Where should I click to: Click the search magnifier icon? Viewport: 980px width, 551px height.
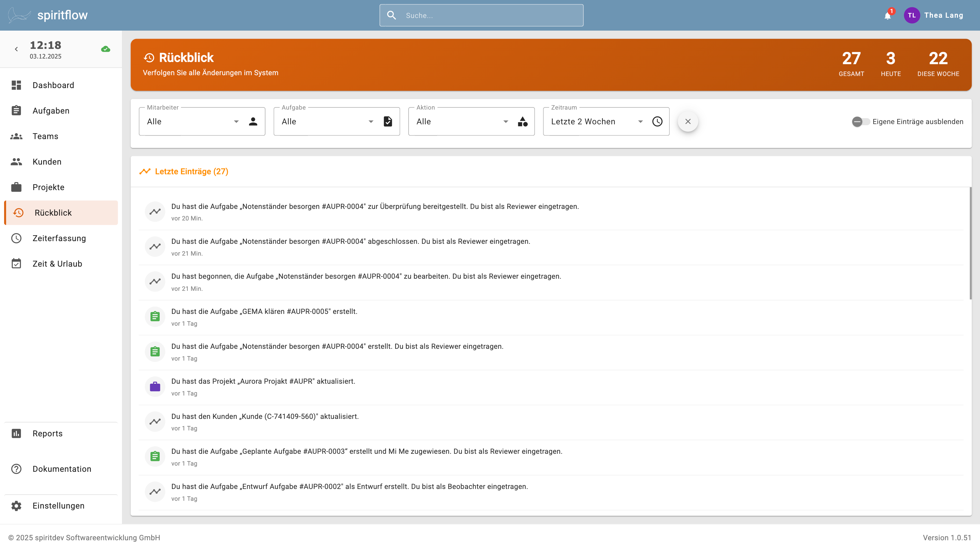click(391, 15)
